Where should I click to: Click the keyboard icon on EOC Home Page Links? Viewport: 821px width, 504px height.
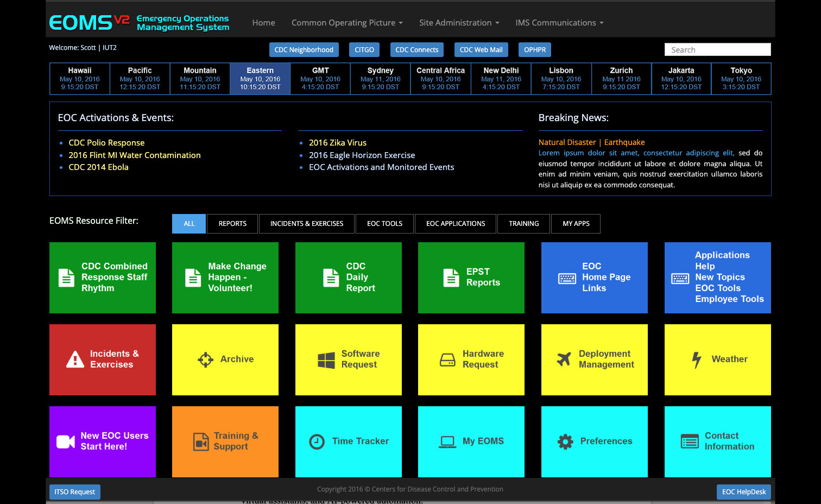[x=567, y=278]
